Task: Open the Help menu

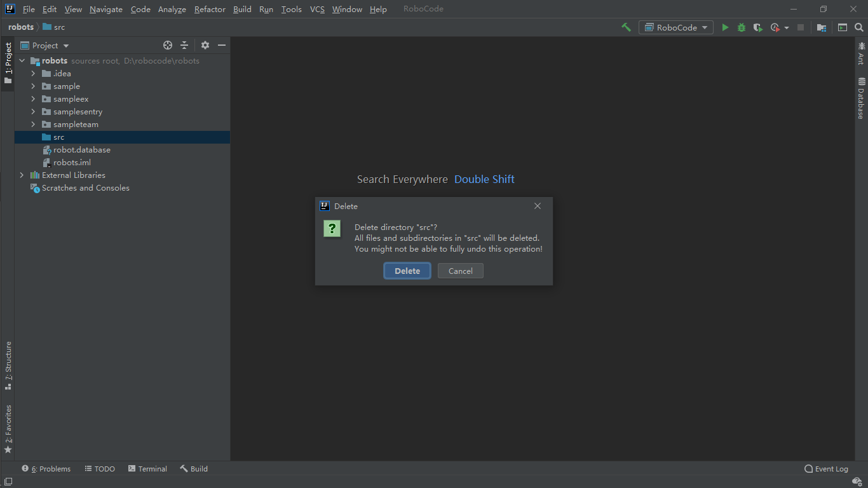Action: (378, 9)
